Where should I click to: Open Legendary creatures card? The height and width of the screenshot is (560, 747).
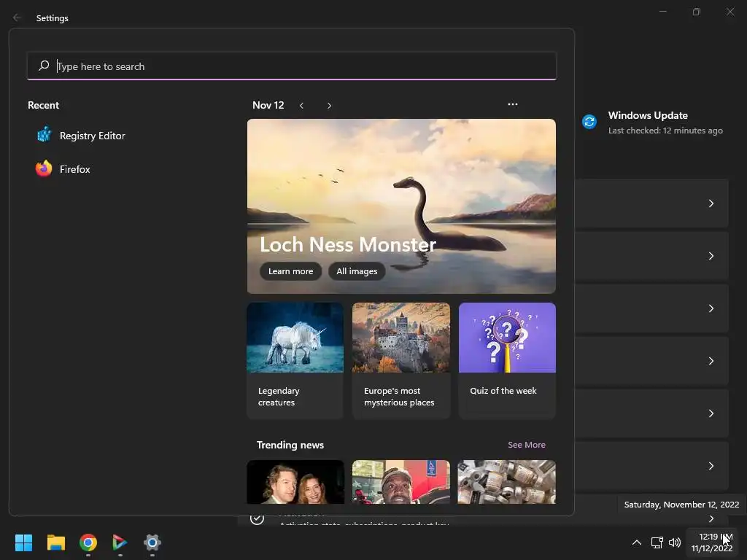pyautogui.click(x=295, y=360)
